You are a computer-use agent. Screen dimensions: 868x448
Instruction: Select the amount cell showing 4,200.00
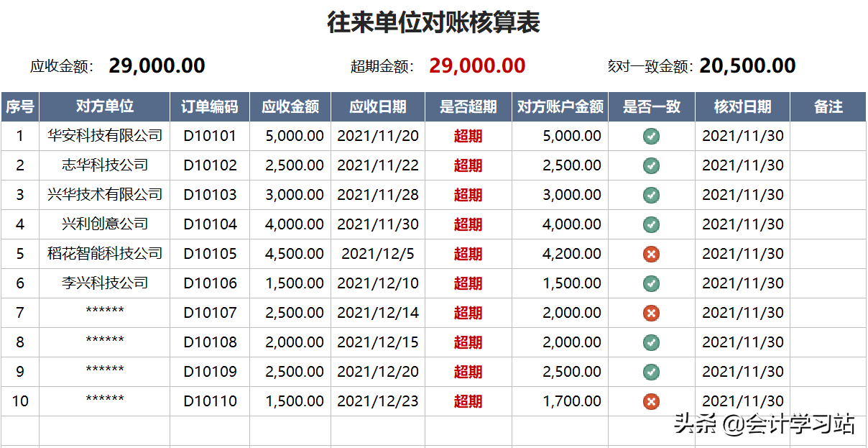coord(571,253)
